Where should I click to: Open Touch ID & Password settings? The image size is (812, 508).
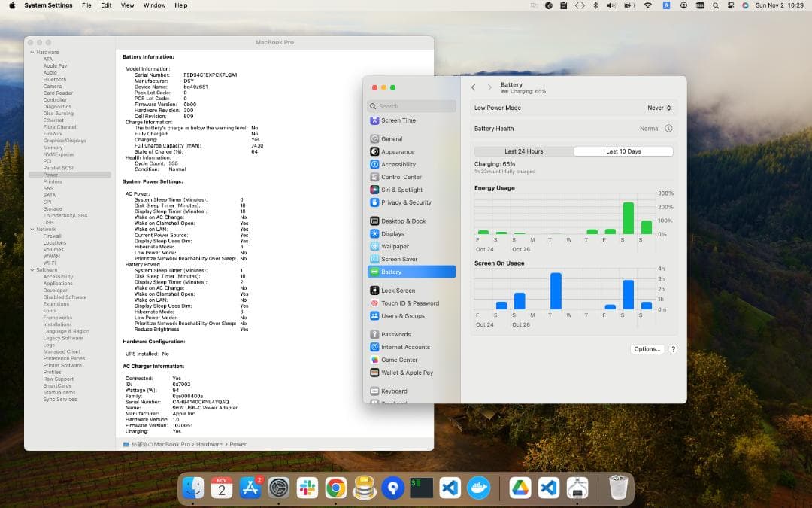(x=410, y=302)
